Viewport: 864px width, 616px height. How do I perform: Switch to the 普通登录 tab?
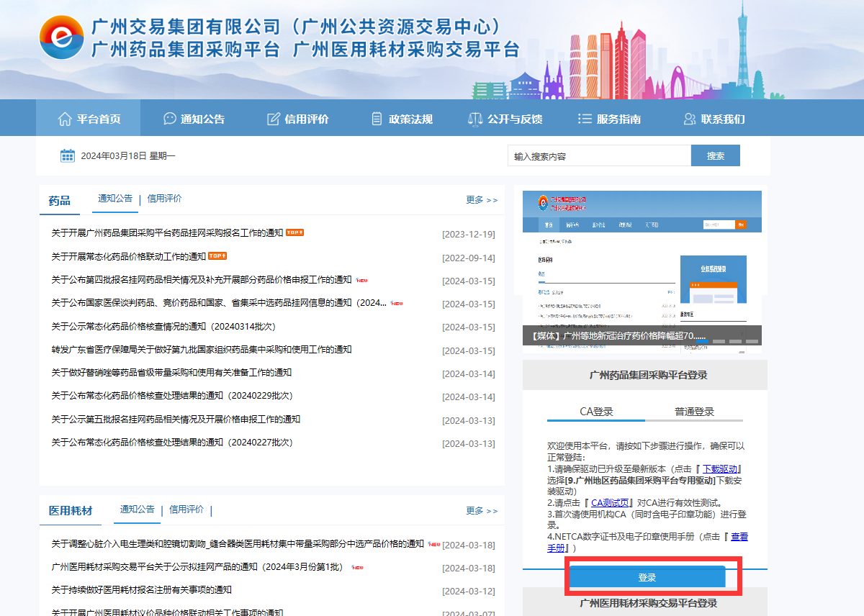pos(694,412)
